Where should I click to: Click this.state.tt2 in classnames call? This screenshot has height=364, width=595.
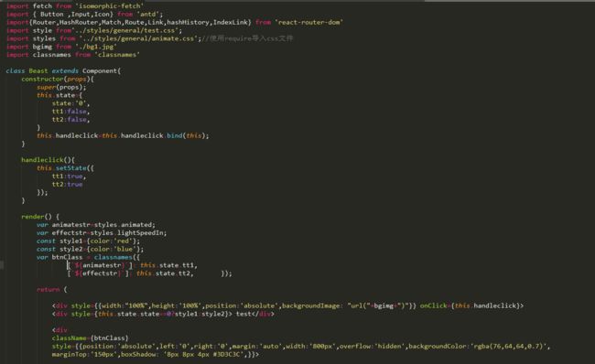(163, 273)
